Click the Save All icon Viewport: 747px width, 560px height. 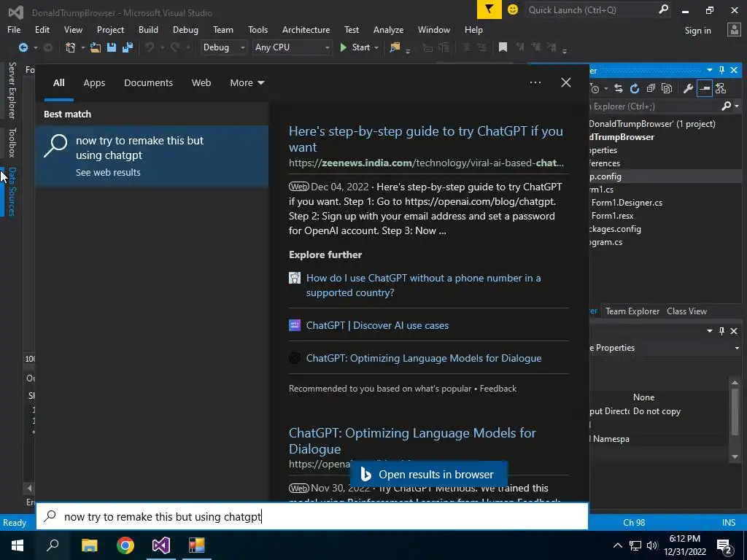pyautogui.click(x=128, y=47)
